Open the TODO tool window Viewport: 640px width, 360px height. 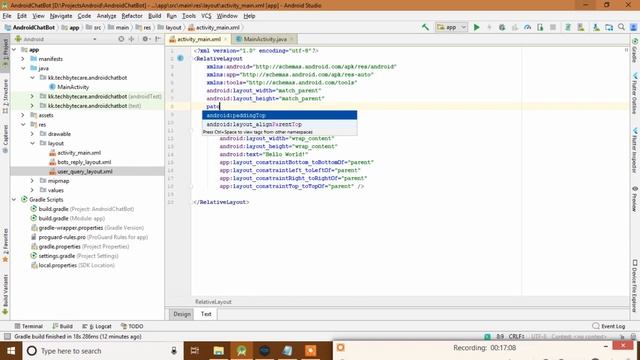(132, 326)
